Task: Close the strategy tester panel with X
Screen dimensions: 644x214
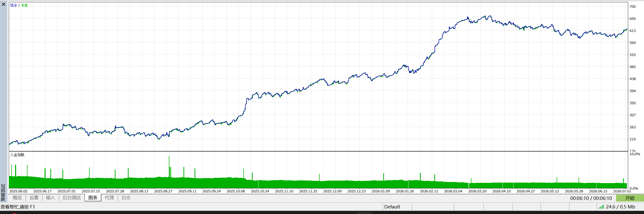Action: click(x=4, y=4)
